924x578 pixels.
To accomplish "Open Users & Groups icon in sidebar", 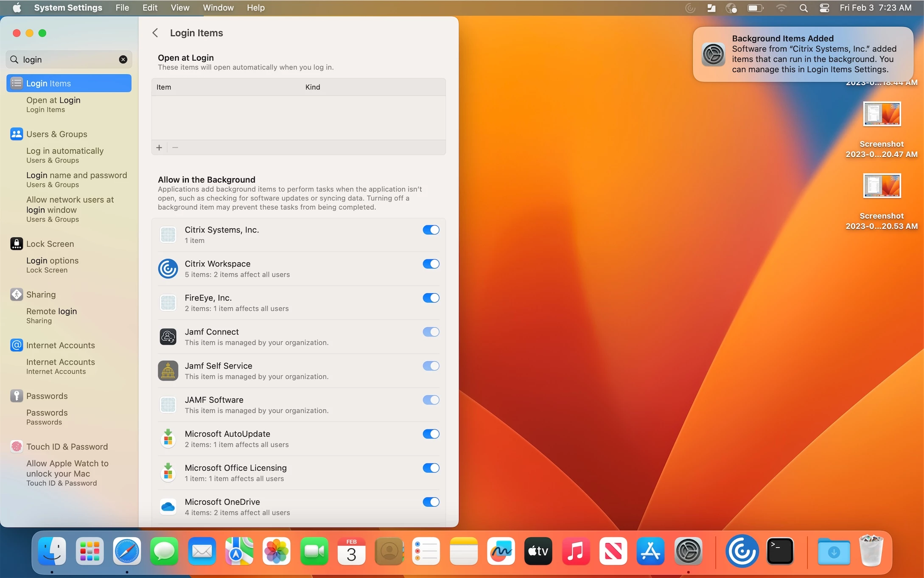I will tap(17, 134).
